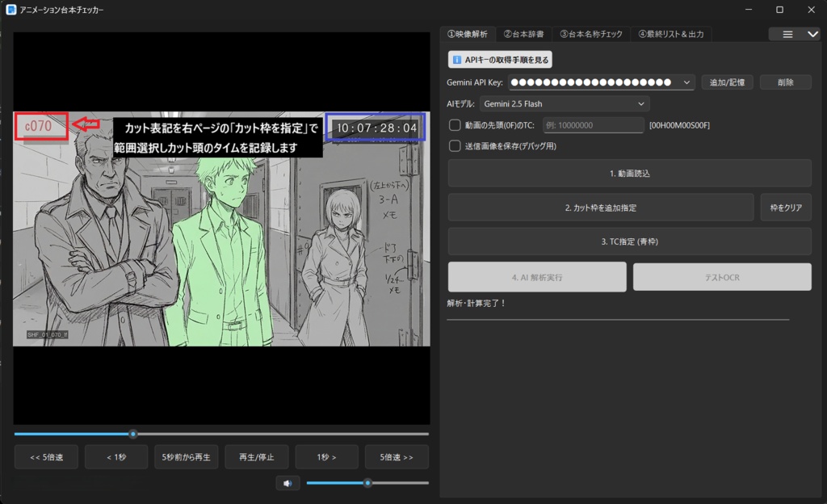
Task: Click the 枠をクリア button
Action: [786, 208]
